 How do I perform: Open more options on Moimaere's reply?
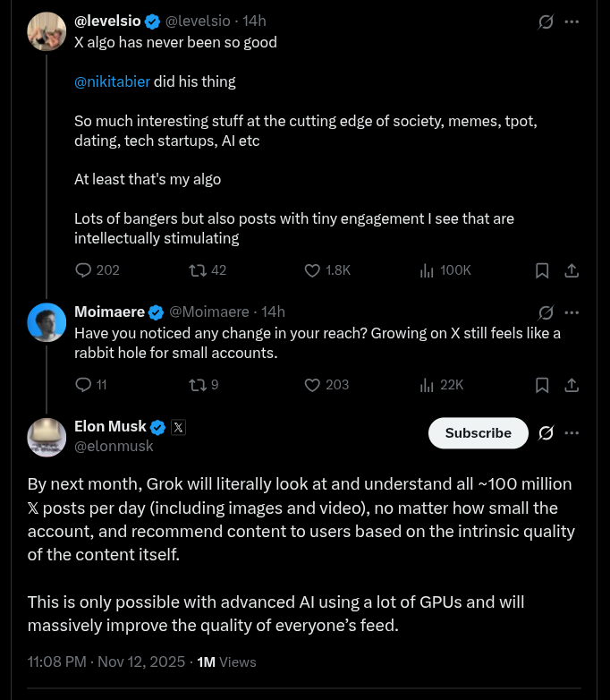572,312
